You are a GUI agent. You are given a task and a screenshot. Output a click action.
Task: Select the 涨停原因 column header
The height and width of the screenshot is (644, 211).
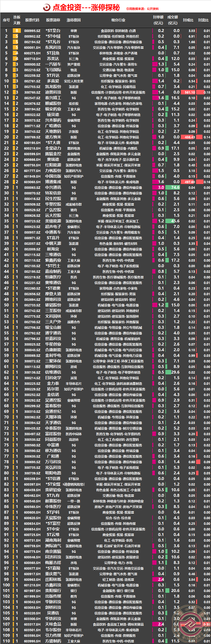(74, 20)
